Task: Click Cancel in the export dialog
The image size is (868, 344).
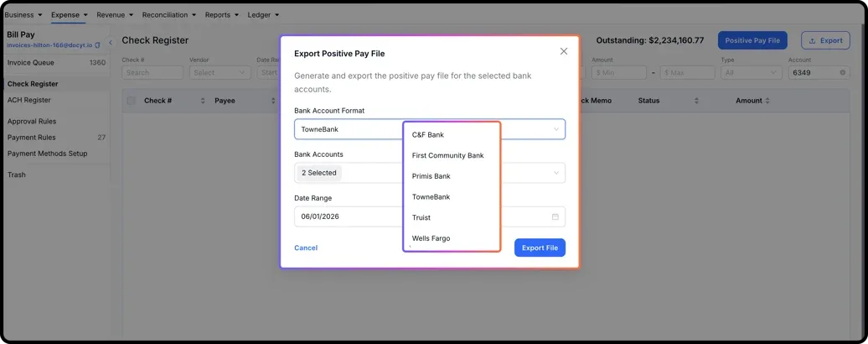Action: (x=306, y=248)
